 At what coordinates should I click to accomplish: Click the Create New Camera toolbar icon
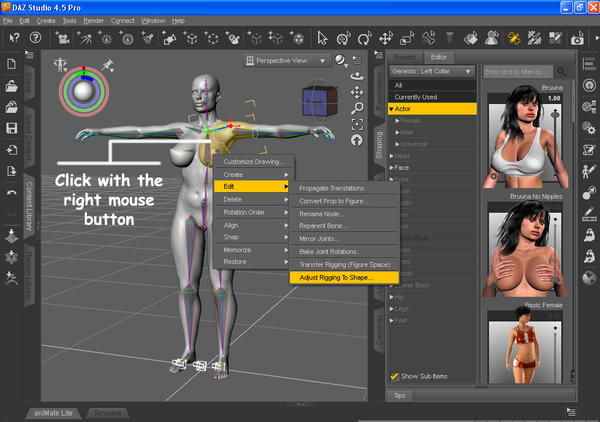(x=62, y=38)
